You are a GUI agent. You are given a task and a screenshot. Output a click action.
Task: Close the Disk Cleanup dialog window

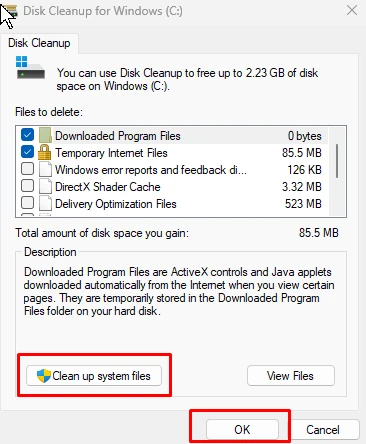(352, 10)
